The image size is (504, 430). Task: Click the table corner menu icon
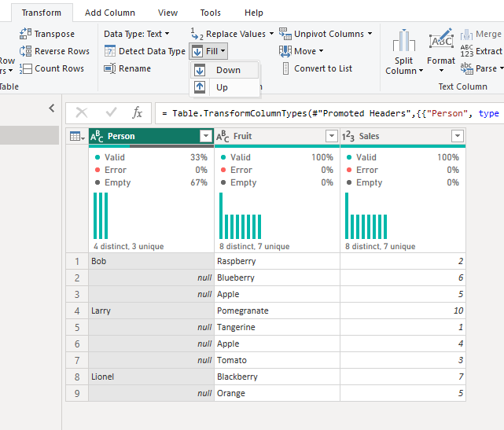77,136
